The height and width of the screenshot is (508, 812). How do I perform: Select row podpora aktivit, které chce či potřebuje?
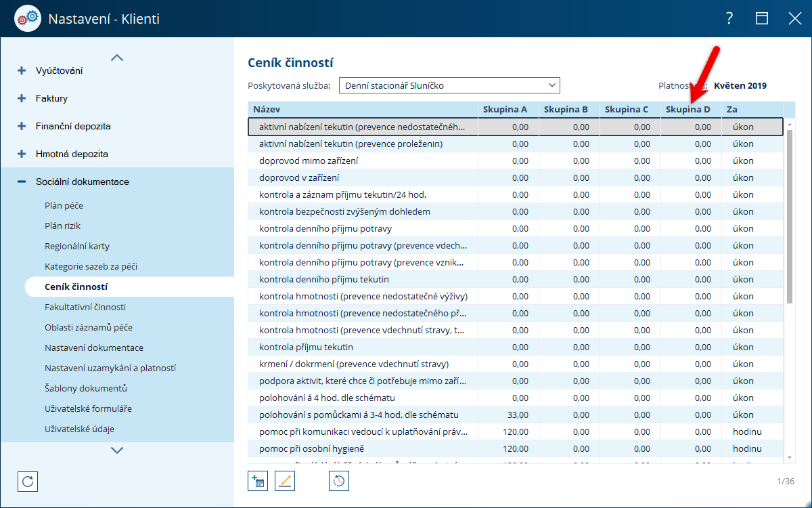point(516,381)
